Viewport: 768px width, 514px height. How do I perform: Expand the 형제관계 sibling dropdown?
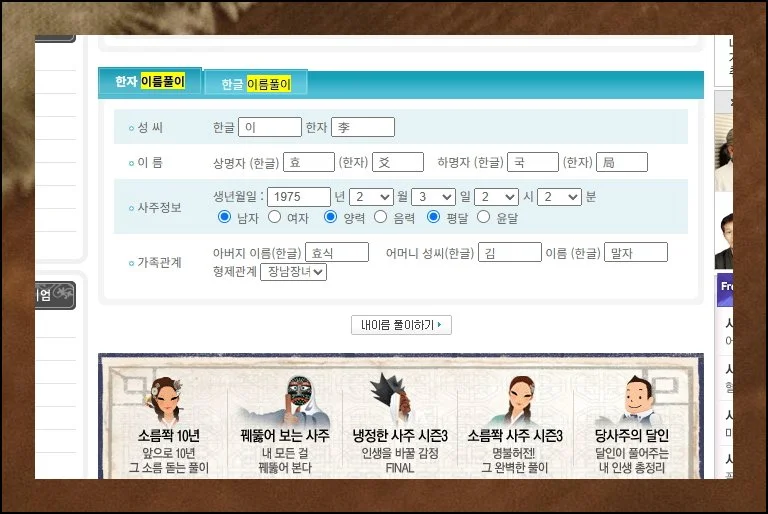point(292,271)
